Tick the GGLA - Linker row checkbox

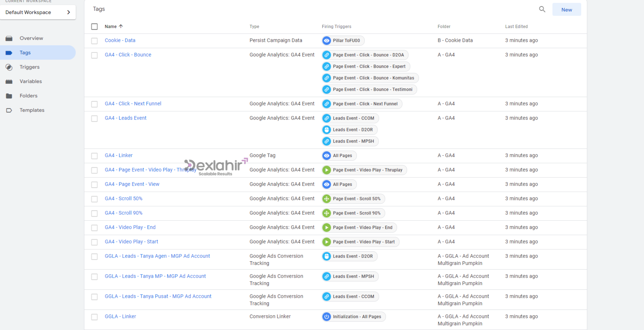pyautogui.click(x=94, y=317)
